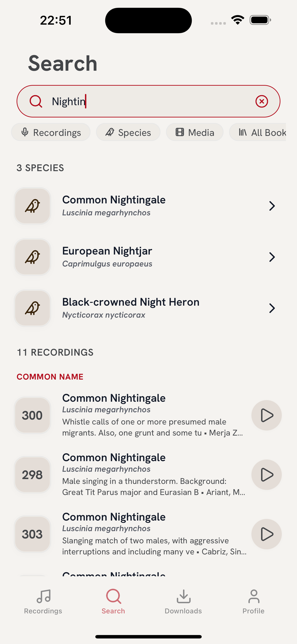297x644 pixels.
Task: Clear the search field with the X icon
Action: (262, 101)
